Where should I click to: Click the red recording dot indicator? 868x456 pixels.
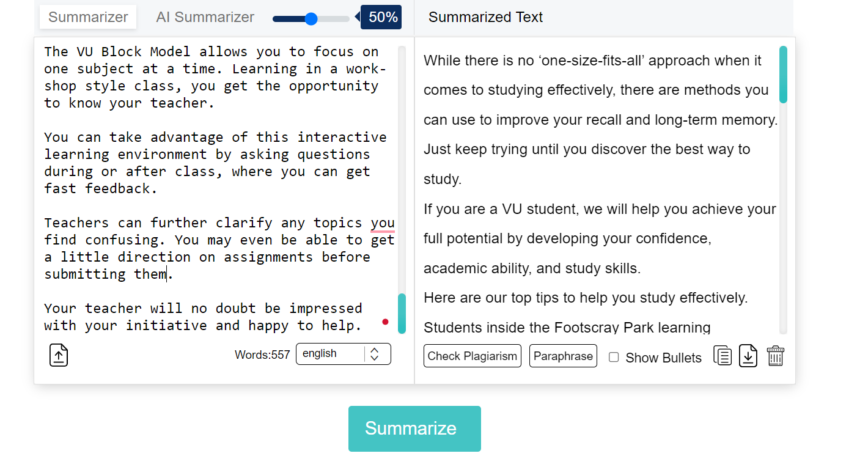click(x=385, y=322)
